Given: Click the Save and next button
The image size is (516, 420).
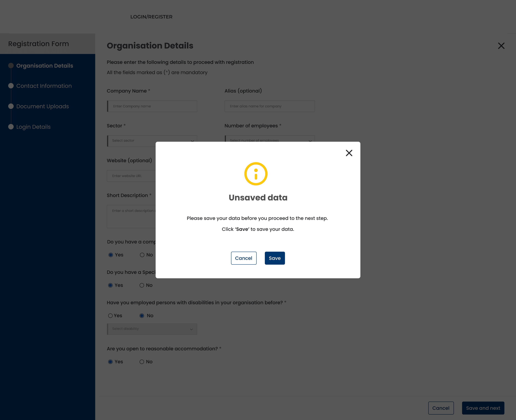Looking at the screenshot, I should [x=483, y=408].
